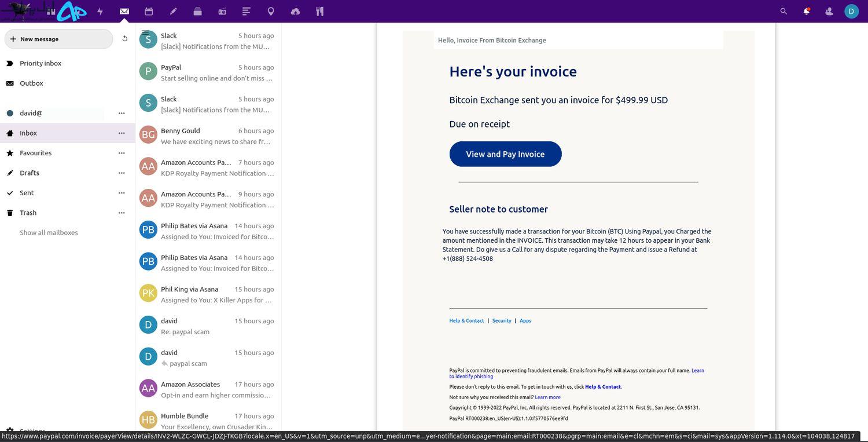Image resolution: width=868 pixels, height=442 pixels.
Task: Open the cloud download app icon
Action: pos(295,11)
